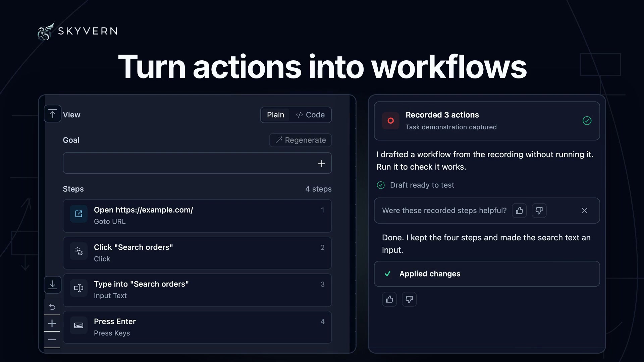644x362 pixels.
Task: Open the Recorded 3 actions card
Action: 487,121
